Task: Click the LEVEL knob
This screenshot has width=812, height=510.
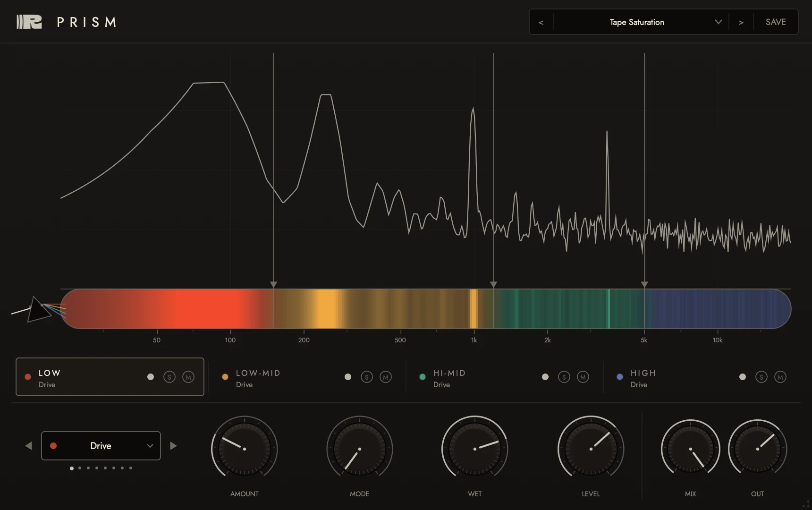Action: pos(591,449)
